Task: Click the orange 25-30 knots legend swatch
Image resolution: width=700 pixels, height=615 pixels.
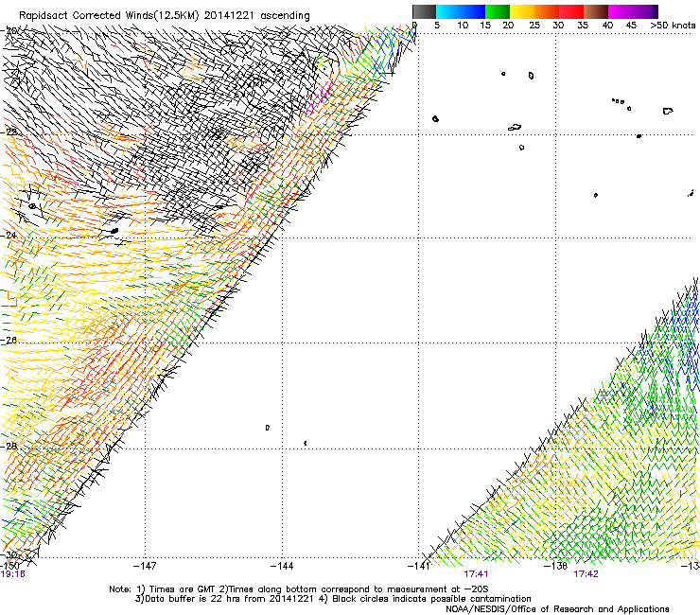Action: pos(547,11)
